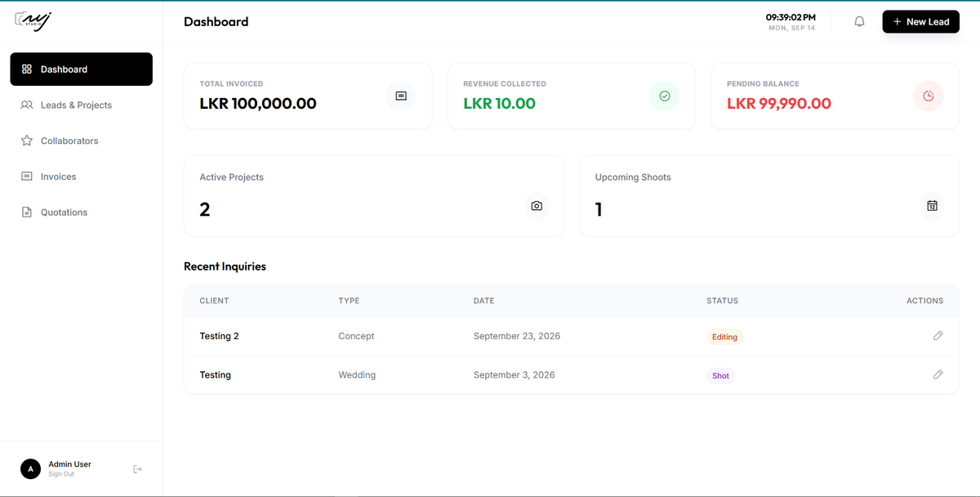Screen dimensions: 980x497
Task: Click the Active Projects camera icon
Action: click(x=537, y=206)
